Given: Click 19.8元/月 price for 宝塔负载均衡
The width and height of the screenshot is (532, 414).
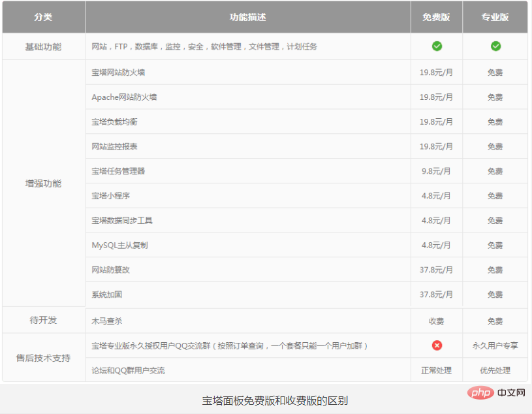Looking at the screenshot, I should (x=436, y=122).
